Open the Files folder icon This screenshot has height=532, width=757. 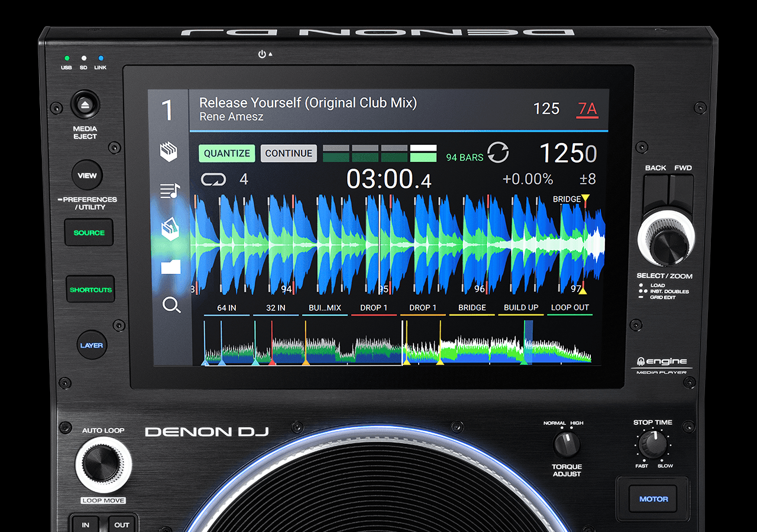(170, 268)
